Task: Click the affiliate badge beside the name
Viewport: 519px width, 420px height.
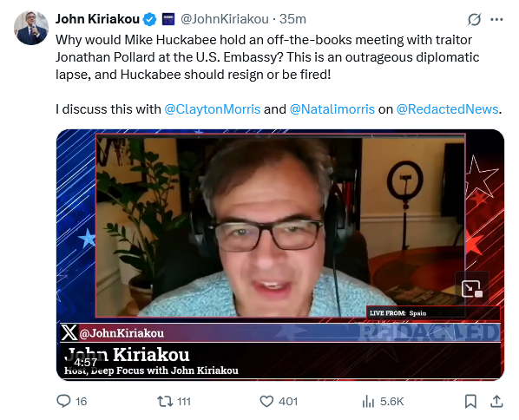Action: point(168,19)
